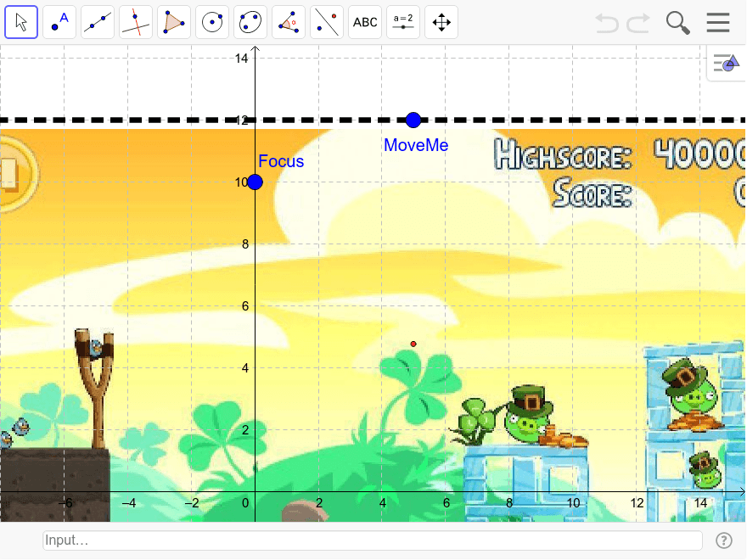Image resolution: width=747 pixels, height=560 pixels.
Task: Click the blue MoveMe point
Action: pyautogui.click(x=413, y=120)
